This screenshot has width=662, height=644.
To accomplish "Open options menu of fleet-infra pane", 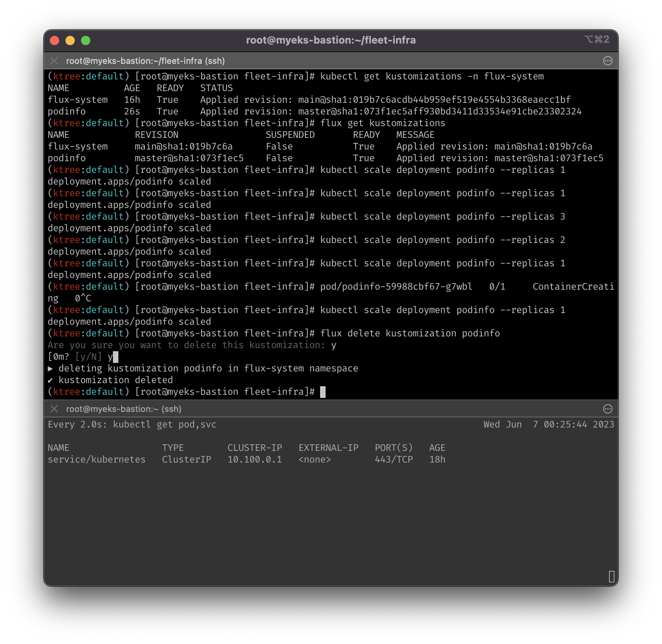I will pyautogui.click(x=607, y=61).
